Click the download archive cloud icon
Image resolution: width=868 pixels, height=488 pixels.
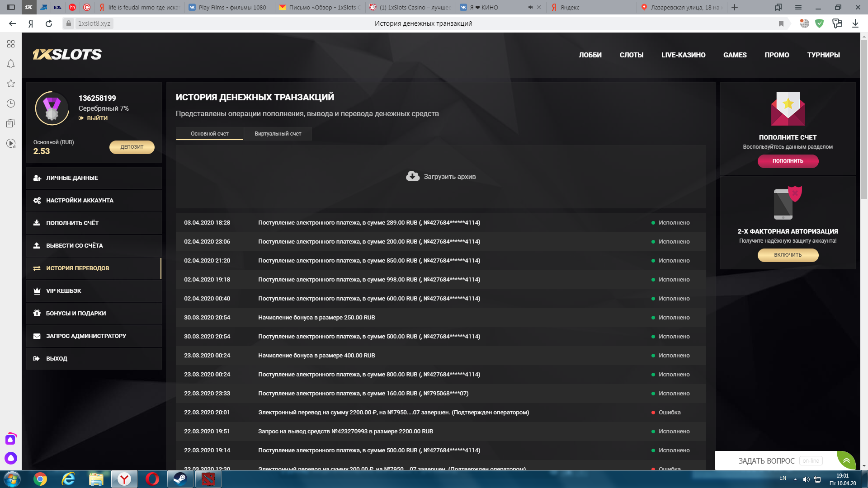(x=412, y=176)
